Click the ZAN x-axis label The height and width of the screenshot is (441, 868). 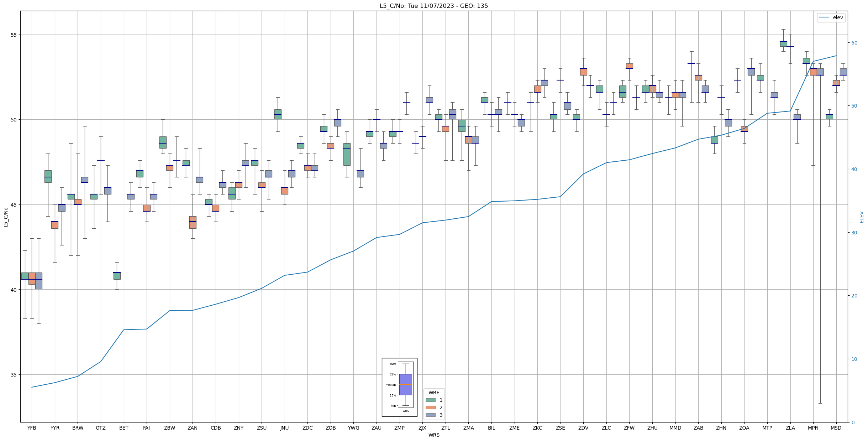point(193,428)
